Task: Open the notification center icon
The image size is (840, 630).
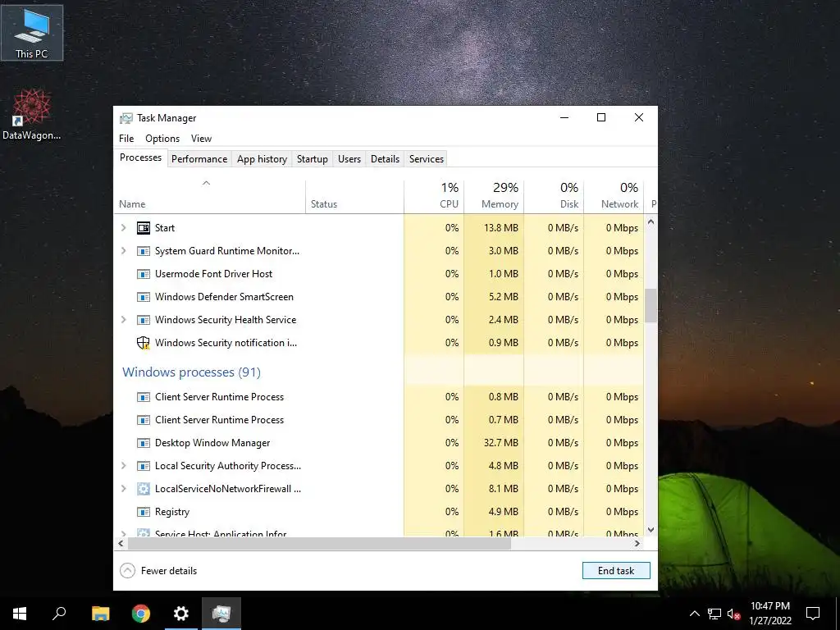Action: pos(813,614)
